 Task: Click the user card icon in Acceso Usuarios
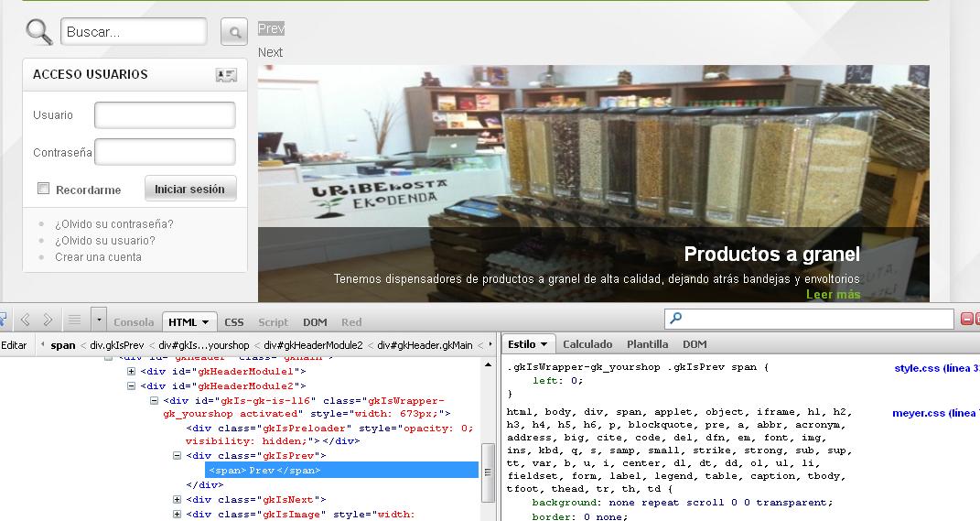226,75
